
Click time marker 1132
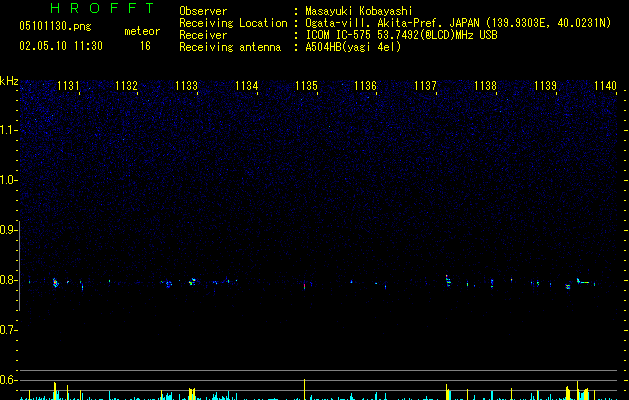[126, 86]
